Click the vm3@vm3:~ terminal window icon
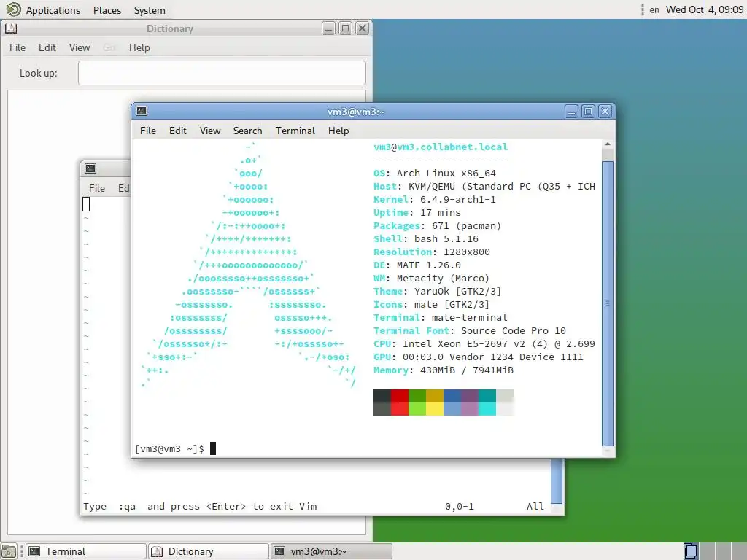Screen dimensions: 747x560 coord(142,112)
